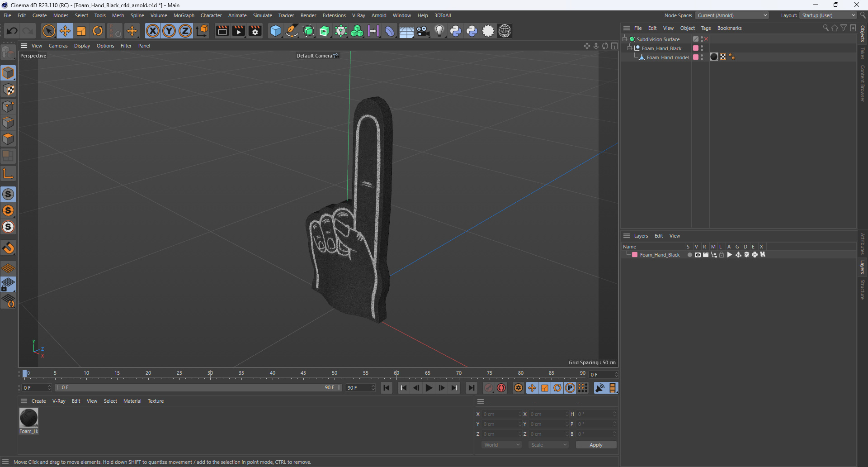The width and height of the screenshot is (868, 467).
Task: Click the Floor grid icon
Action: (x=406, y=31)
